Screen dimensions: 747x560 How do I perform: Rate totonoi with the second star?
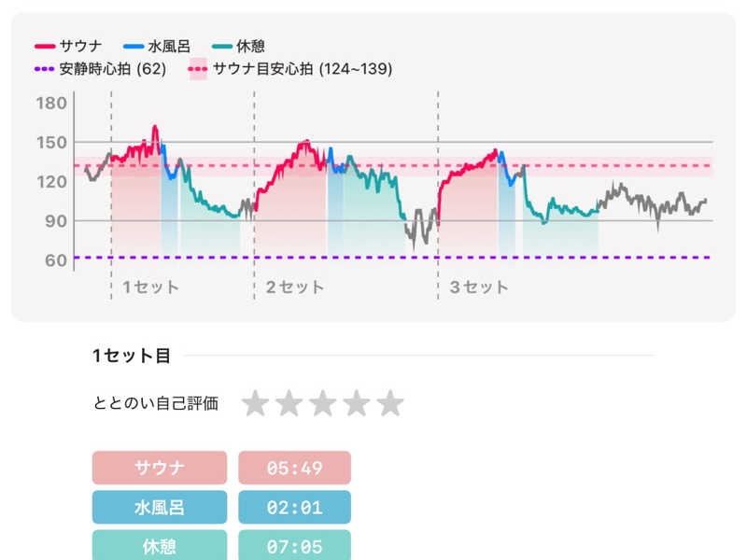[289, 403]
